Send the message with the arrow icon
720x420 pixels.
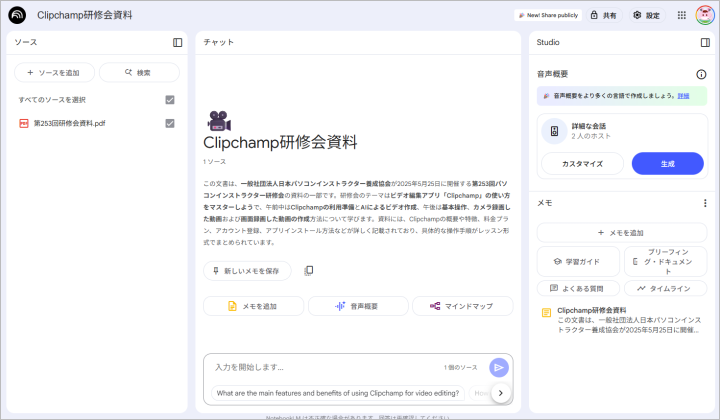tap(499, 367)
